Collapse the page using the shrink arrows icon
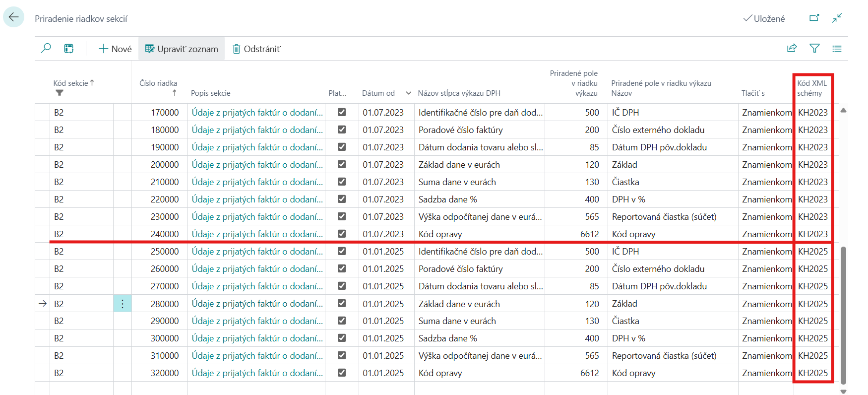The width and height of the screenshot is (868, 395). (837, 18)
